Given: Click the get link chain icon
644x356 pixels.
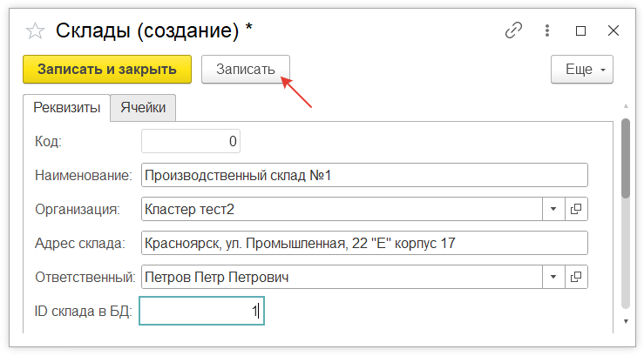Looking at the screenshot, I should tap(513, 30).
